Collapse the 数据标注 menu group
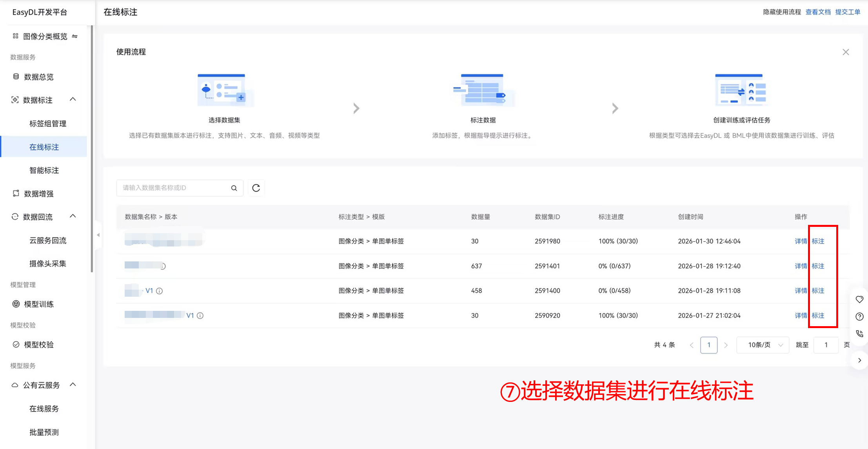The width and height of the screenshot is (868, 449). click(73, 100)
